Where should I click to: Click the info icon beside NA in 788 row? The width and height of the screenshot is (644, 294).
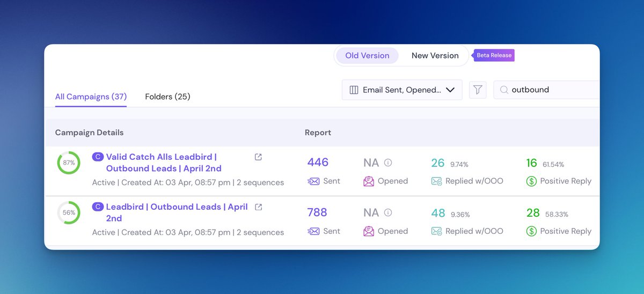pos(388,212)
